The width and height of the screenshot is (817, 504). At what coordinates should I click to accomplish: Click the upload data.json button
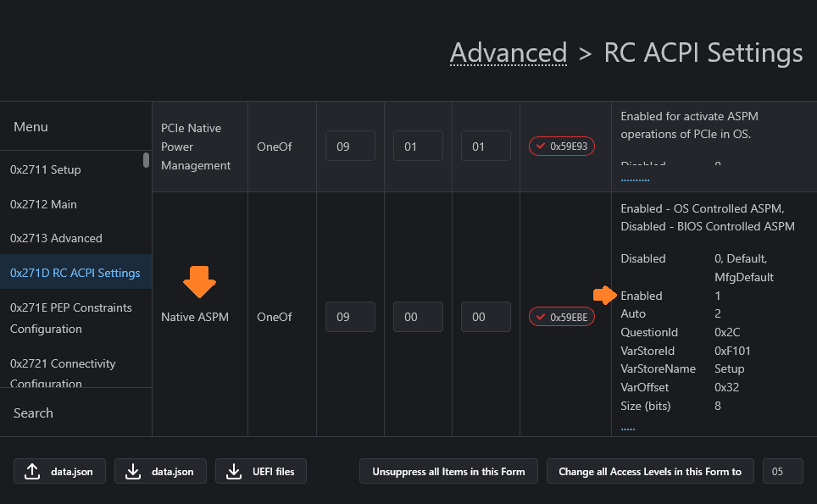(x=59, y=472)
